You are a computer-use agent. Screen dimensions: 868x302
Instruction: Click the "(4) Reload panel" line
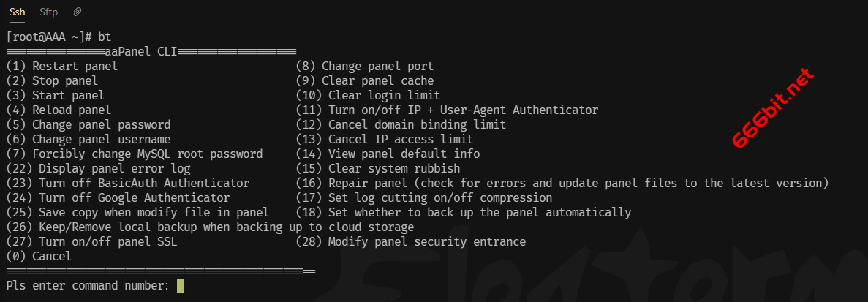click(58, 110)
